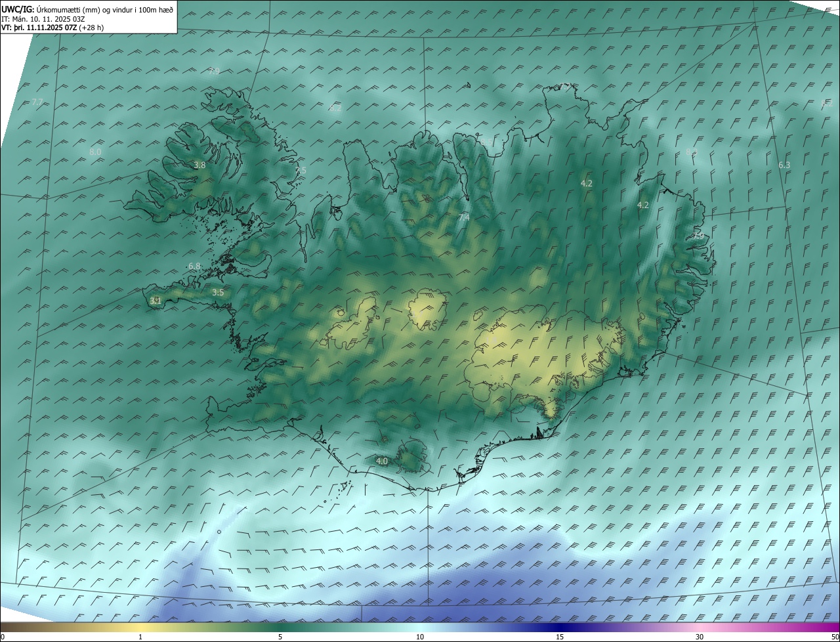Click the 7.4 value label in north Iceland
The height and width of the screenshot is (642, 840).
pos(464,217)
